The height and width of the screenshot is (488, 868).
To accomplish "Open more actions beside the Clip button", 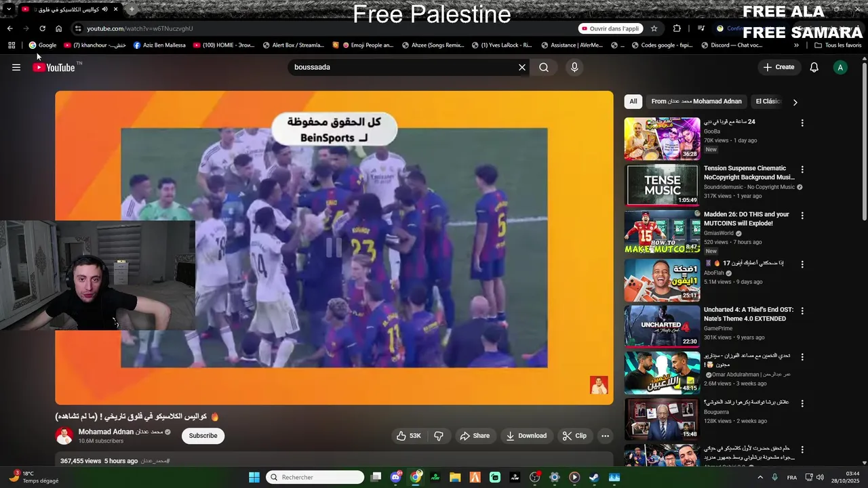I will [x=605, y=436].
